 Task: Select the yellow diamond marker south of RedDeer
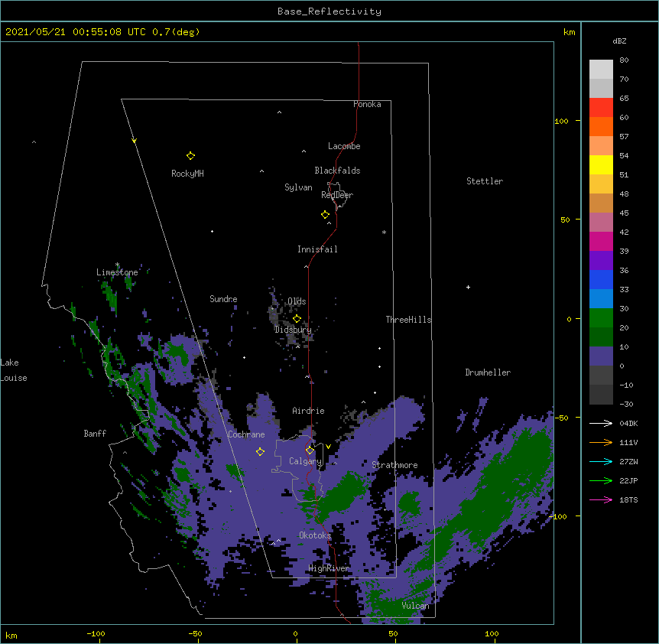[x=325, y=215]
